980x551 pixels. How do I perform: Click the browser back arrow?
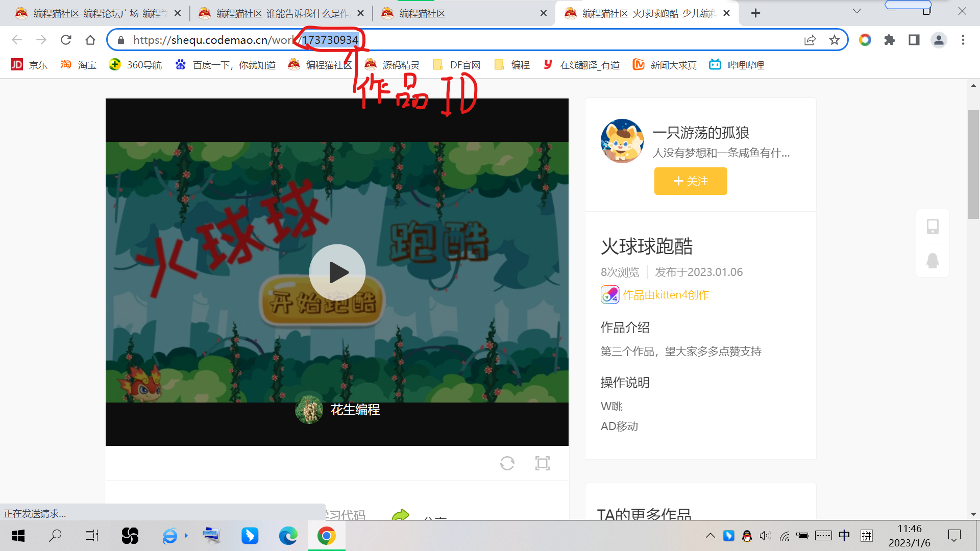point(17,40)
